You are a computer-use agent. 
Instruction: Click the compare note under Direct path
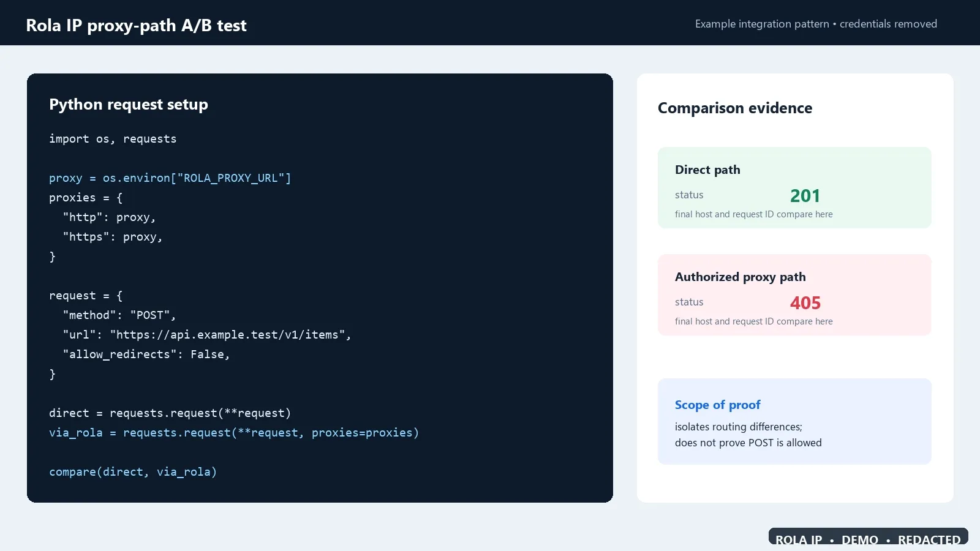point(754,214)
